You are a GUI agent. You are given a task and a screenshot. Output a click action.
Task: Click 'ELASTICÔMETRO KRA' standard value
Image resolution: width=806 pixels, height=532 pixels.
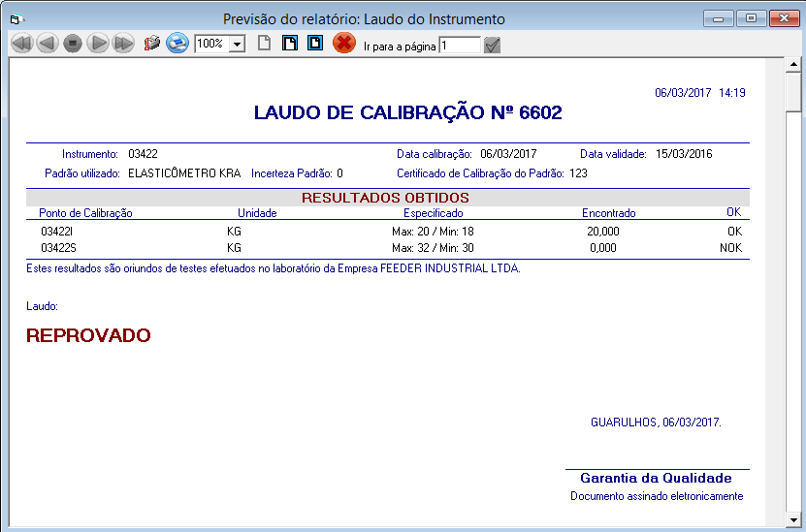(x=184, y=173)
